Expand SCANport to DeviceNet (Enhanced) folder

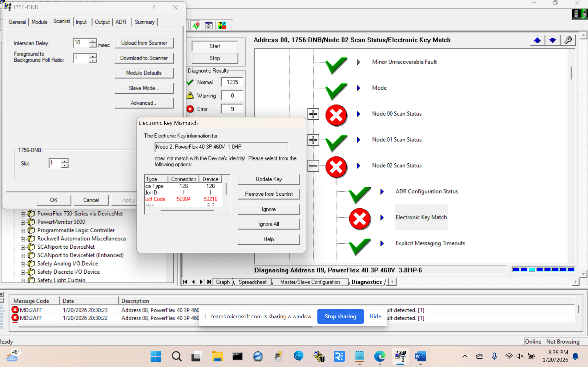pyautogui.click(x=23, y=255)
